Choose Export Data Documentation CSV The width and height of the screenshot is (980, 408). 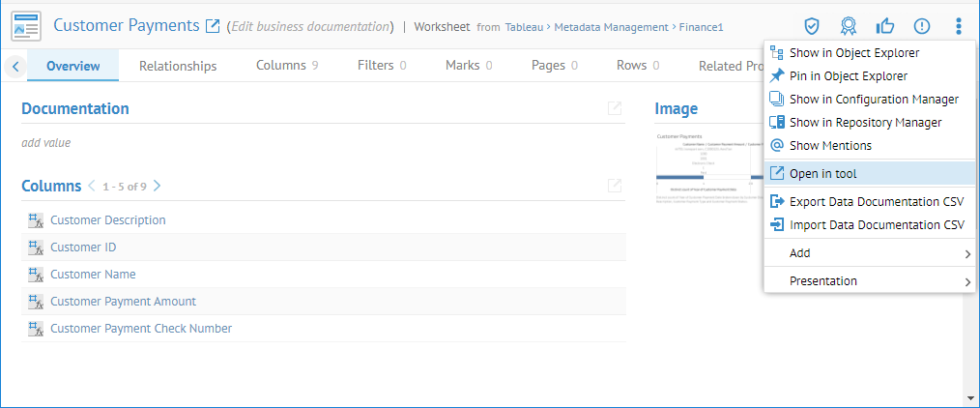coord(876,202)
